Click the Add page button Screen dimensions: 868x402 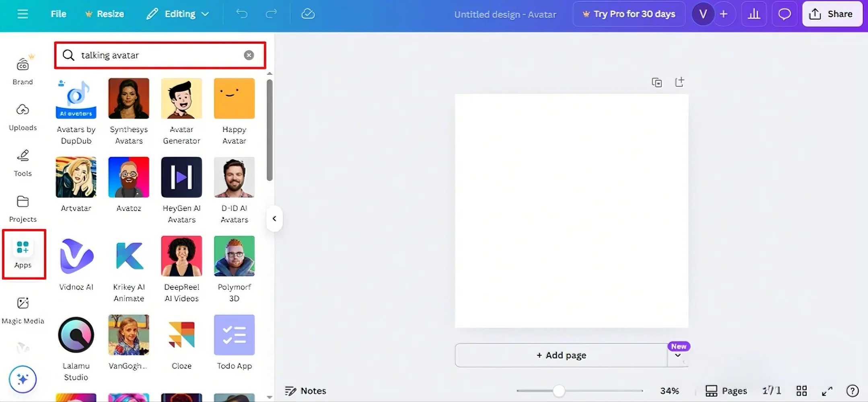click(562, 355)
